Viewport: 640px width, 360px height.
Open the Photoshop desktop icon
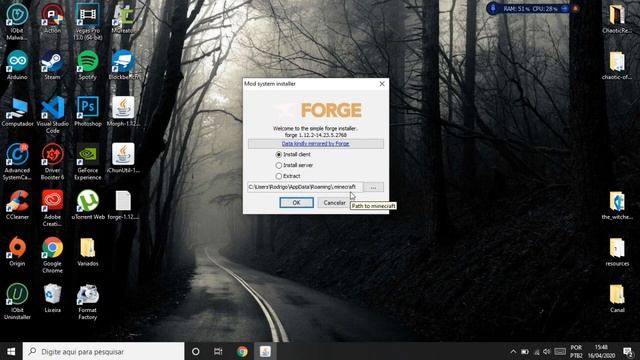tap(87, 112)
